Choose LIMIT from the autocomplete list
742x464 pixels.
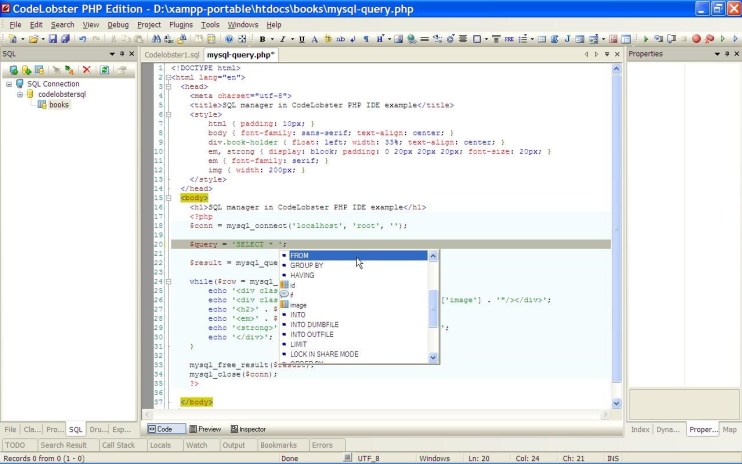pos(354,344)
